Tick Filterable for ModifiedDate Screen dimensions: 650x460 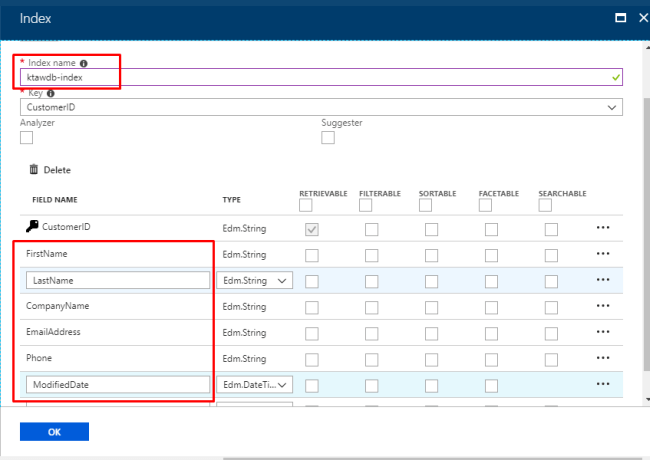pos(371,386)
